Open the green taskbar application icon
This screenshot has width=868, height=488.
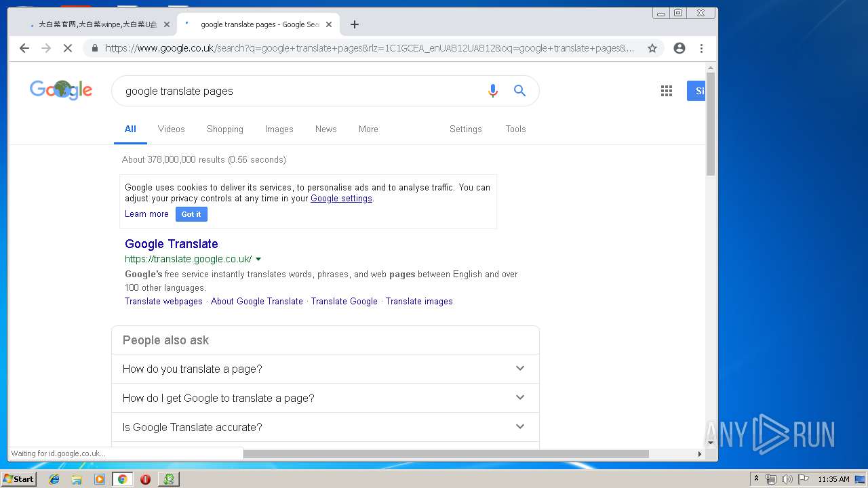coord(169,479)
